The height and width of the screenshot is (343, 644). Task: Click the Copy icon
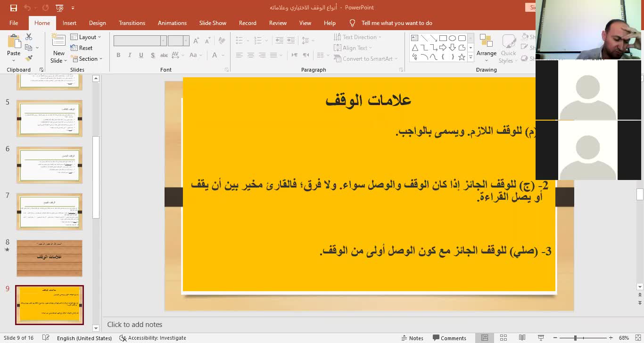click(x=29, y=48)
